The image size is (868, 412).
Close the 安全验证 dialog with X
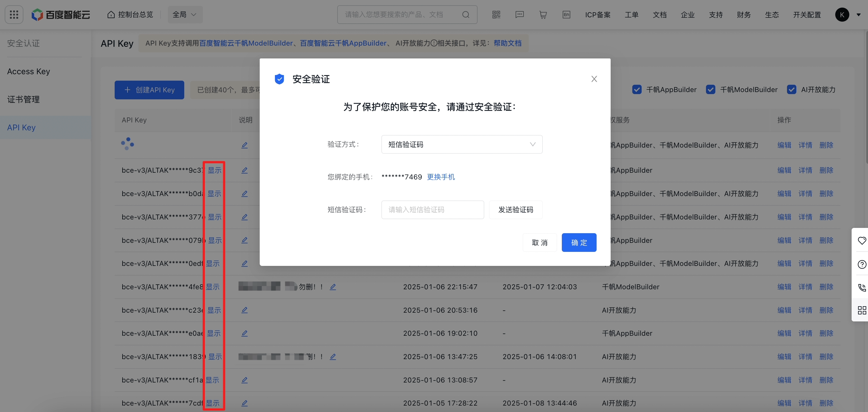[594, 79]
